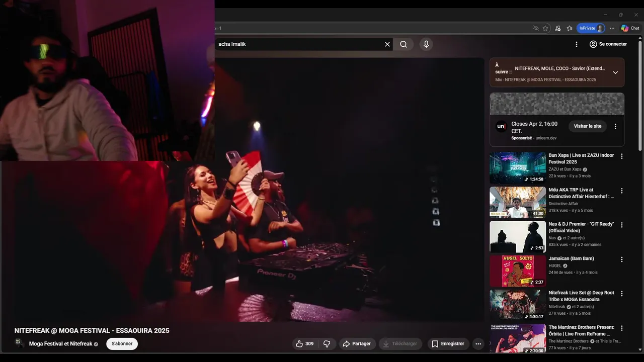
Task: Open Jamaican (Bam Bam) thumbnail
Action: pos(518,271)
